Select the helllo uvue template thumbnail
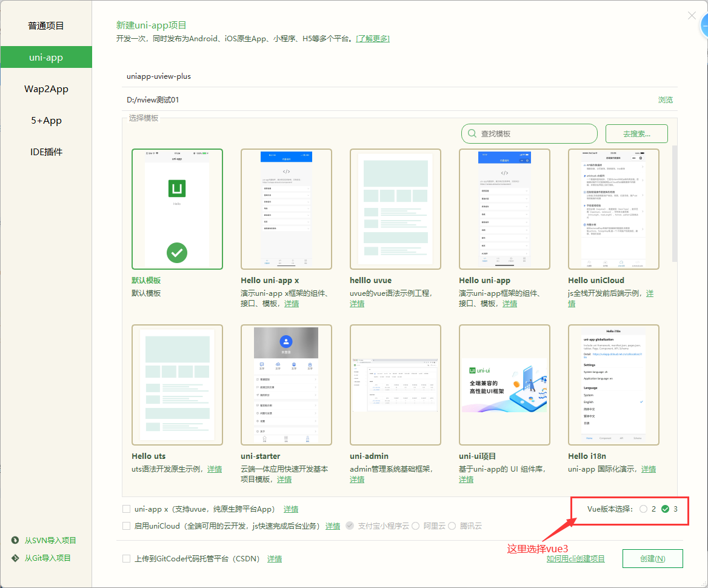 pos(395,209)
